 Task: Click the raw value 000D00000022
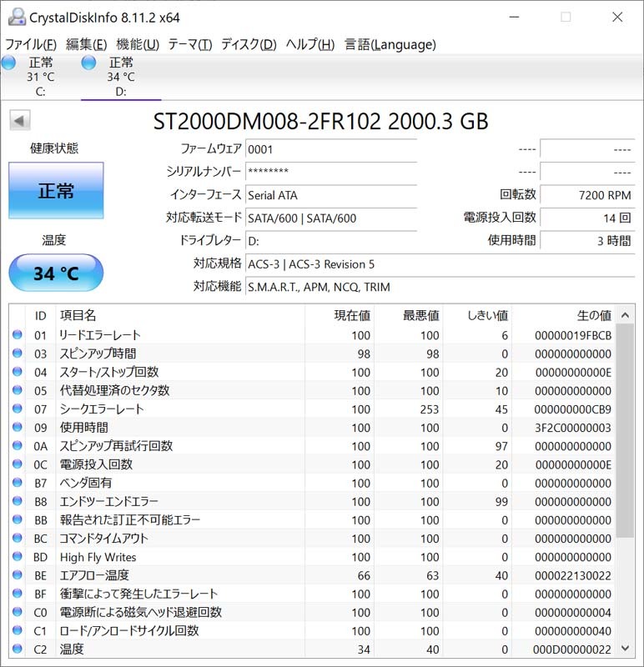(x=572, y=649)
